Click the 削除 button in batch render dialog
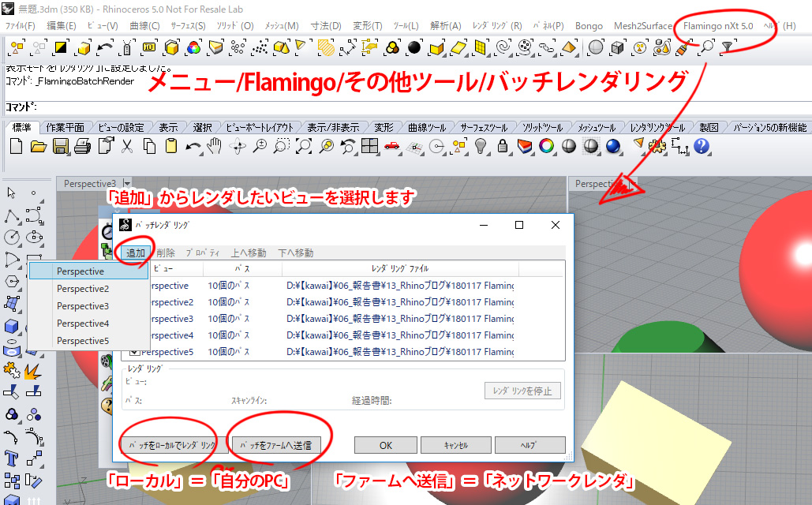Image resolution: width=812 pixels, height=505 pixels. point(165,252)
